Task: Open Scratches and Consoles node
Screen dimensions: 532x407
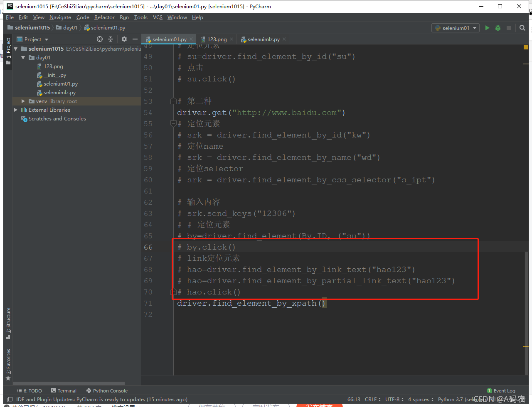Action: coord(57,119)
